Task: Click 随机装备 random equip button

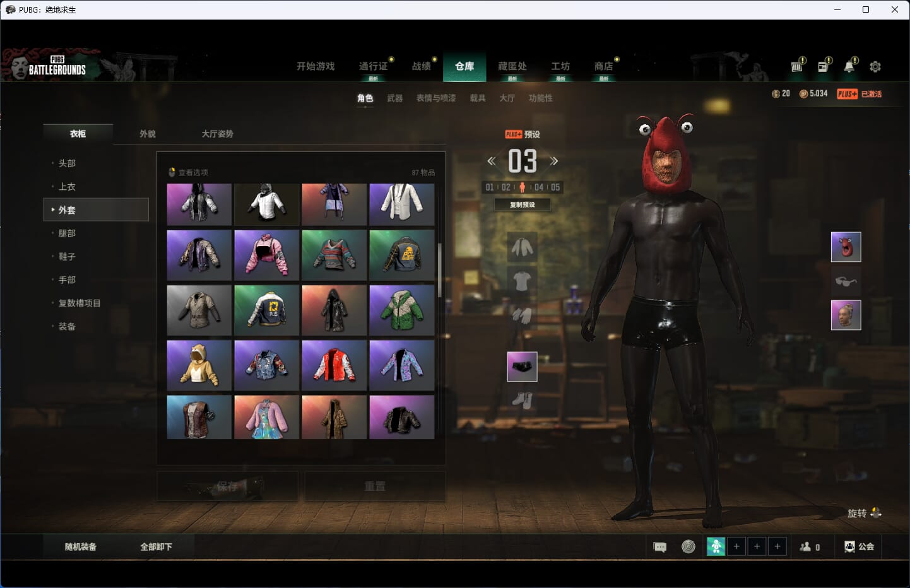Action: (81, 547)
